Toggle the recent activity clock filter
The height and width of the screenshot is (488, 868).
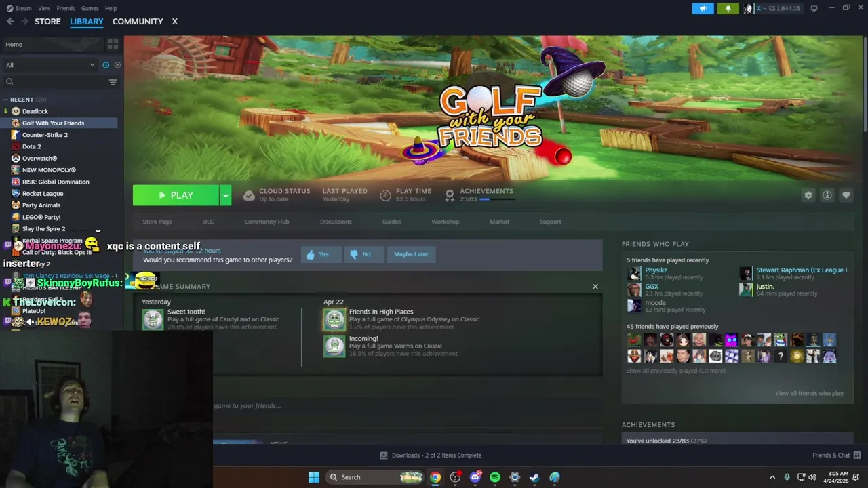coord(106,65)
